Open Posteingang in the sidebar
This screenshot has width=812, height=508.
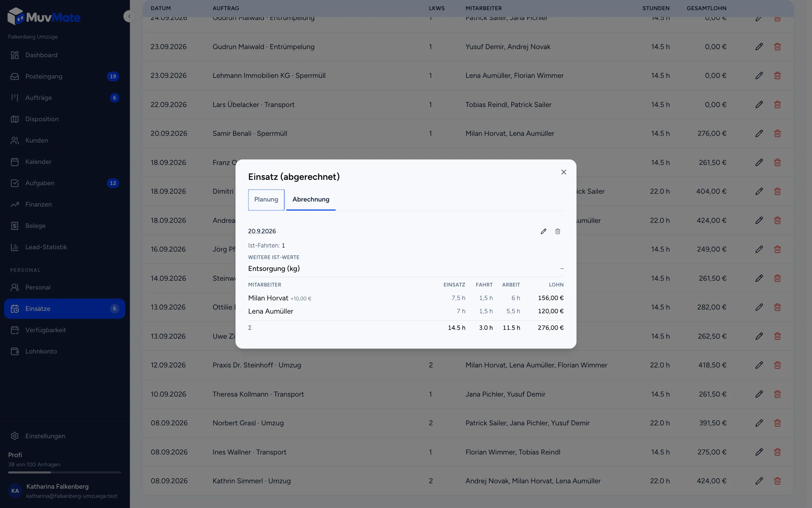pyautogui.click(x=64, y=76)
